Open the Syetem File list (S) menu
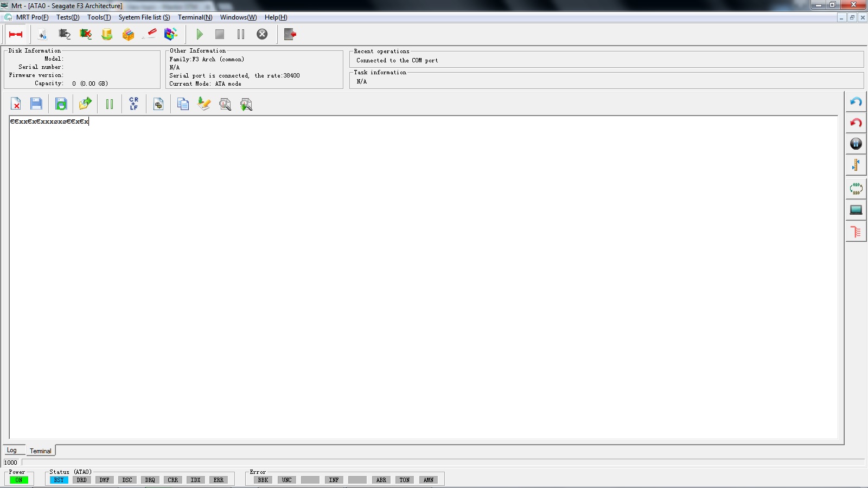This screenshot has width=868, height=488. click(144, 17)
